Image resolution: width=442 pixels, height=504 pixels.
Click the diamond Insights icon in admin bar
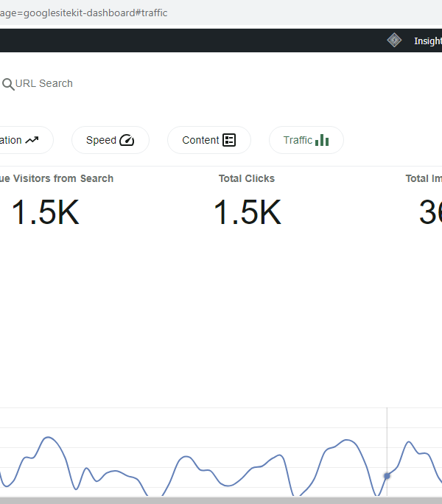point(394,41)
